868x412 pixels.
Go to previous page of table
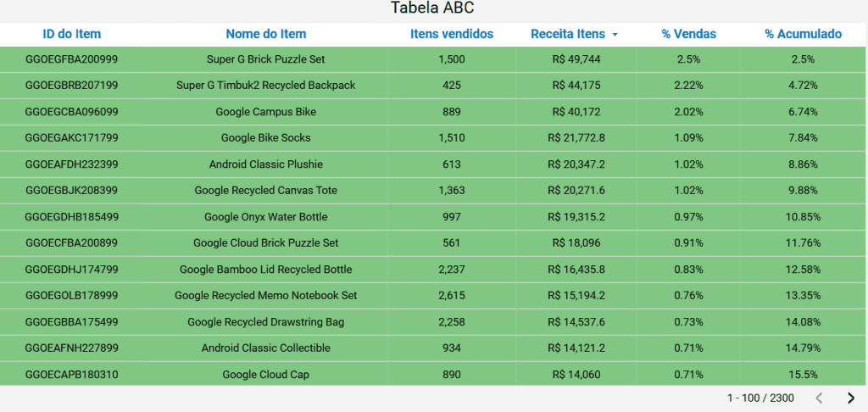(819, 398)
